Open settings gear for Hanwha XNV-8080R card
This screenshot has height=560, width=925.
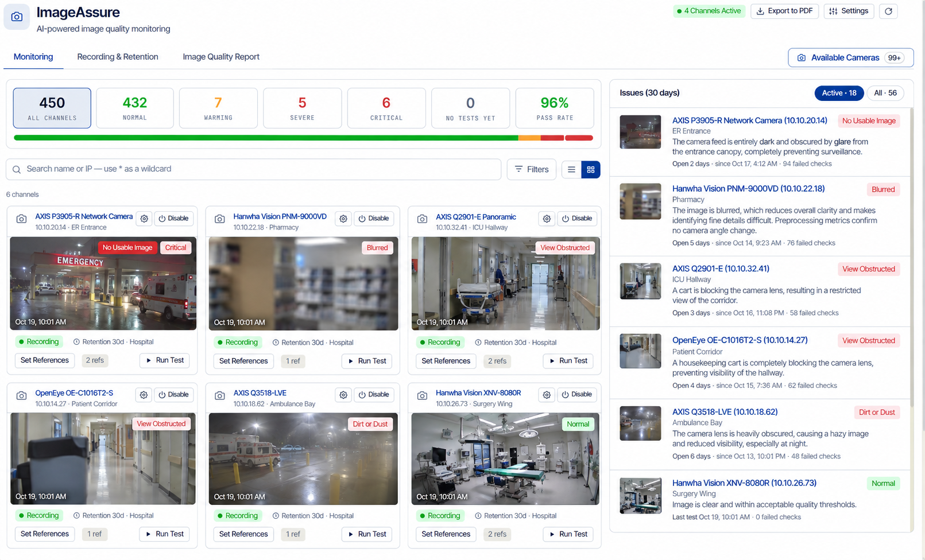coord(547,395)
